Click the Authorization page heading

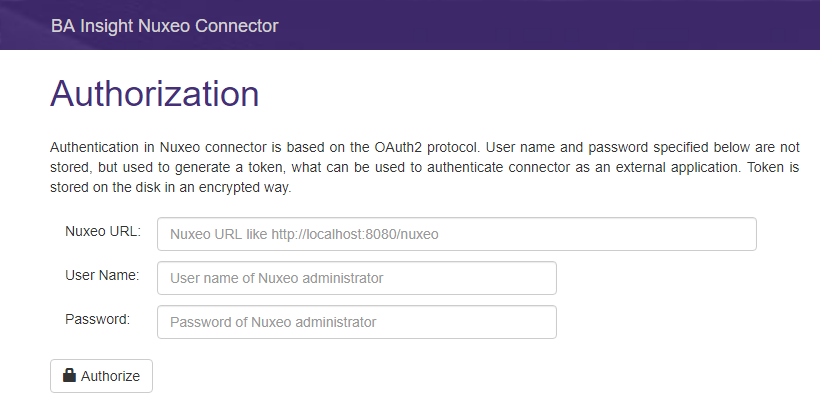click(x=154, y=94)
